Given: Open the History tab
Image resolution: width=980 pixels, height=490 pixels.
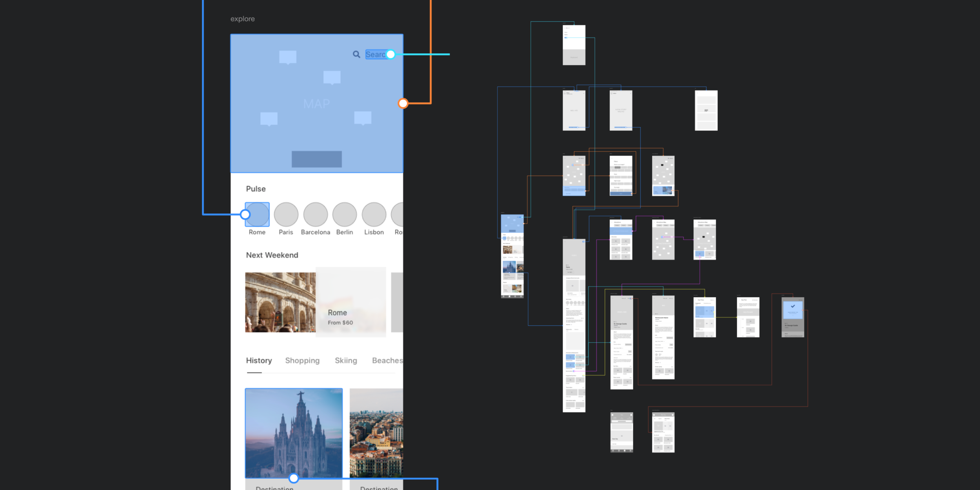Looking at the screenshot, I should point(259,360).
